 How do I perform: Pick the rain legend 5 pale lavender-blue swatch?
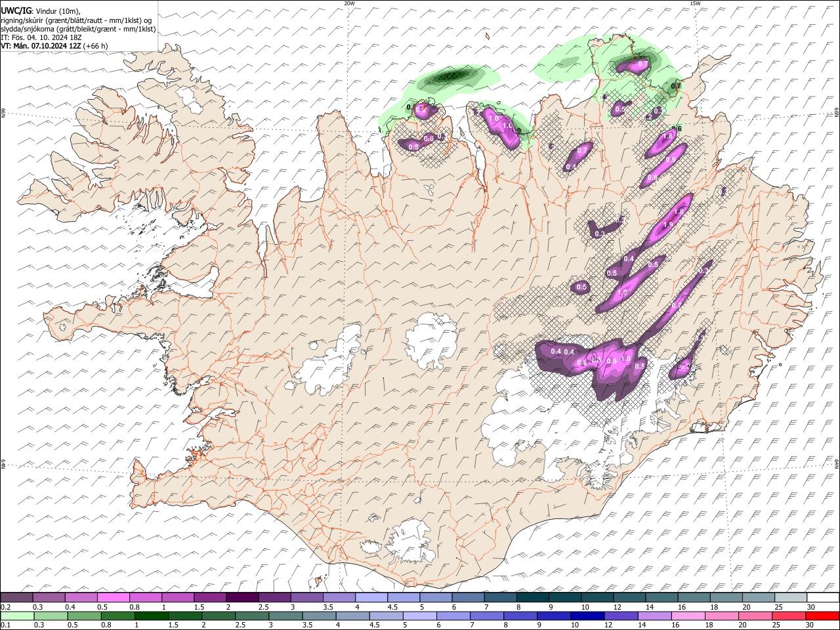click(x=419, y=616)
